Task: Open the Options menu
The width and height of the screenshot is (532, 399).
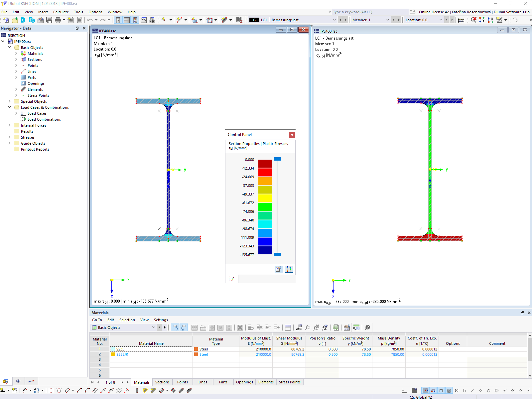Action: (x=95, y=12)
